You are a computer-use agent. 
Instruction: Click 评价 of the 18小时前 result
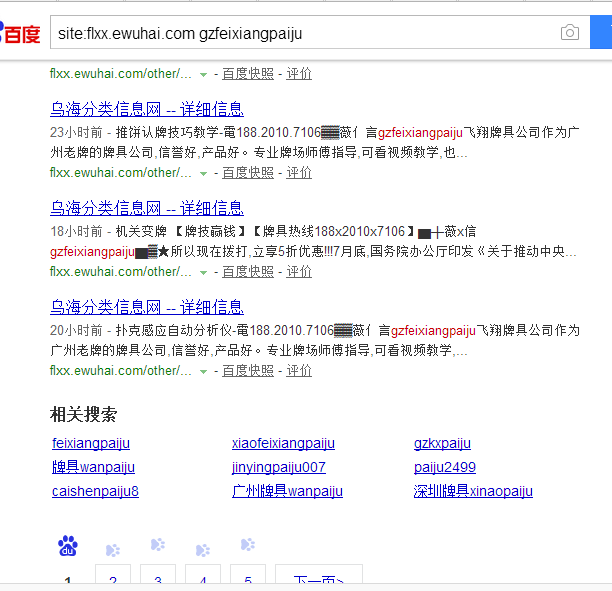[299, 272]
